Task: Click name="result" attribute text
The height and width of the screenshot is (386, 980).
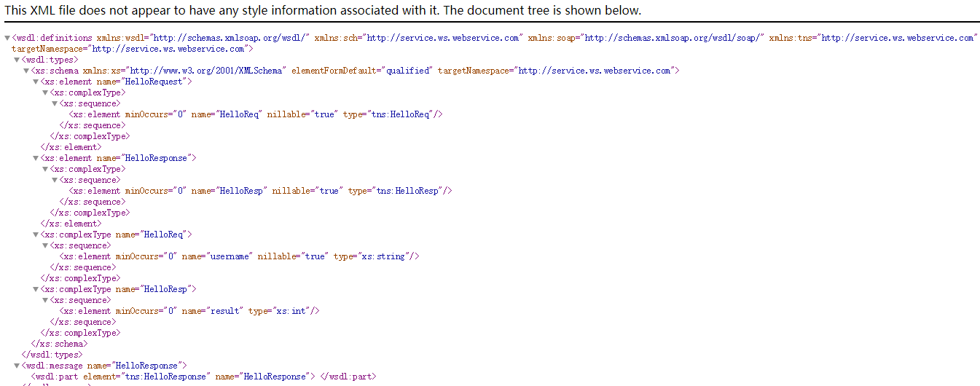Action: (212, 311)
